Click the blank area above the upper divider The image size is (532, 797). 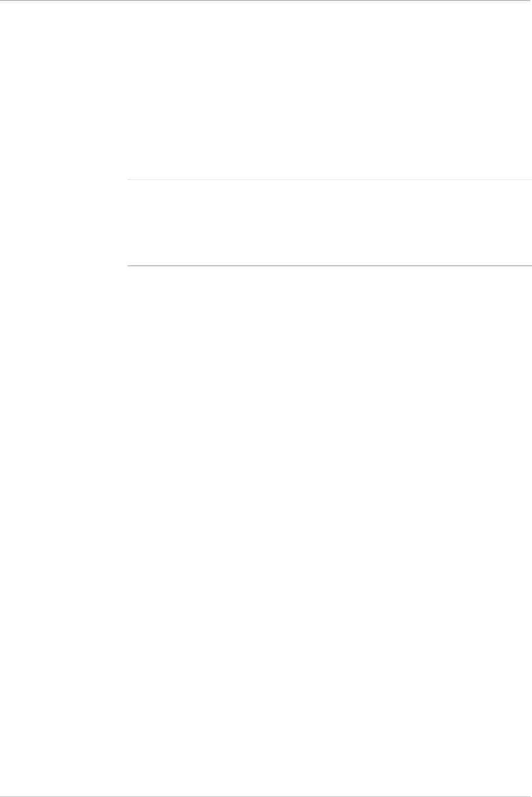[329, 90]
